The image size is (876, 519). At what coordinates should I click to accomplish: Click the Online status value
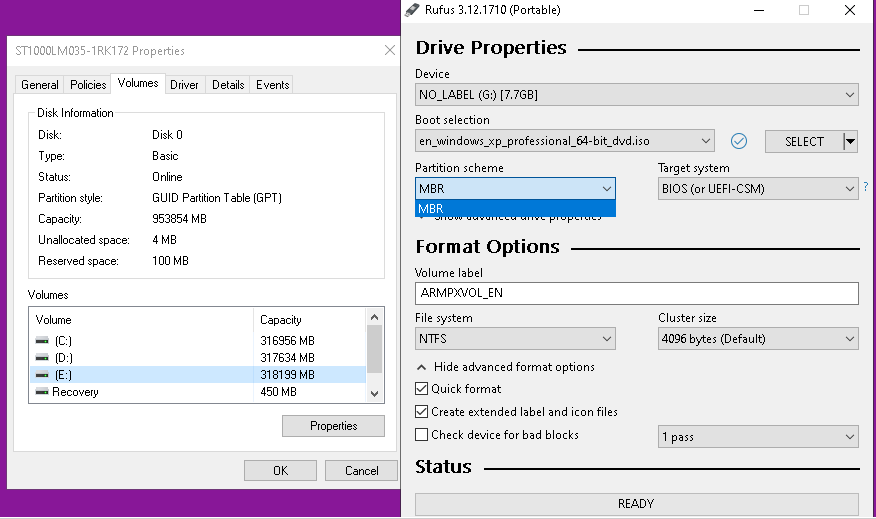[167, 177]
